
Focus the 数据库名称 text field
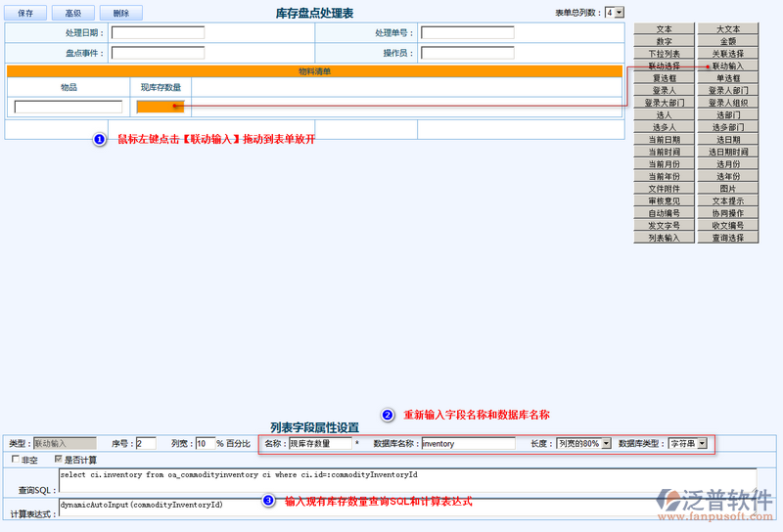tap(468, 443)
